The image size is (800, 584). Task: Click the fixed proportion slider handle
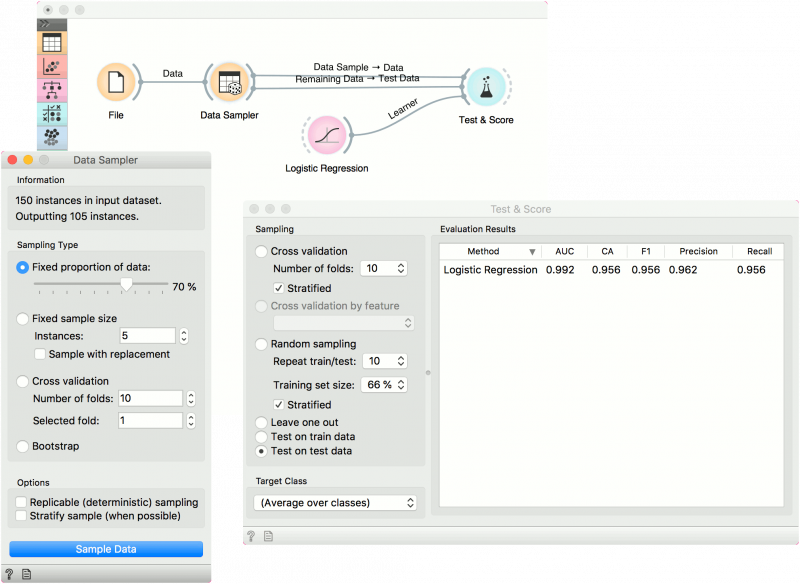pyautogui.click(x=127, y=286)
